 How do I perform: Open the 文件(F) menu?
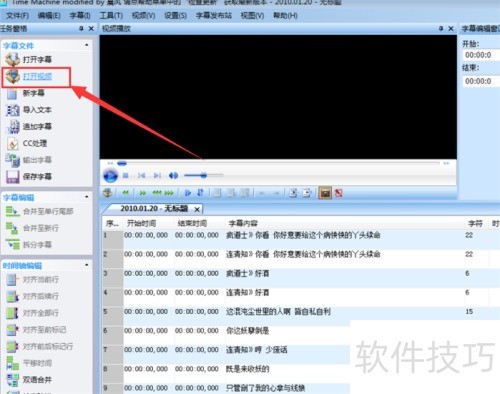pyautogui.click(x=17, y=15)
